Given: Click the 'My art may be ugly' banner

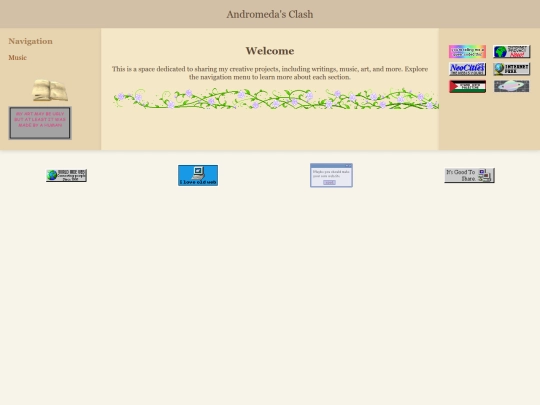Looking at the screenshot, I should 40,123.
